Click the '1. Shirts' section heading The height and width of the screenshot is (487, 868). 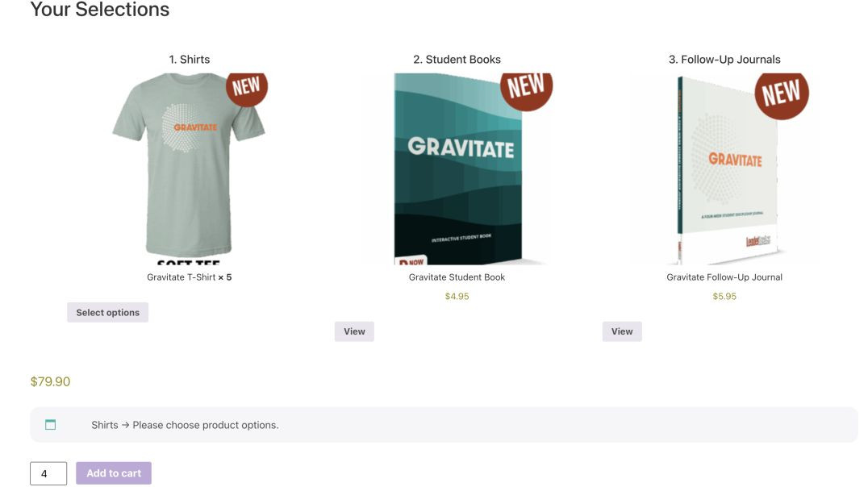(x=189, y=60)
